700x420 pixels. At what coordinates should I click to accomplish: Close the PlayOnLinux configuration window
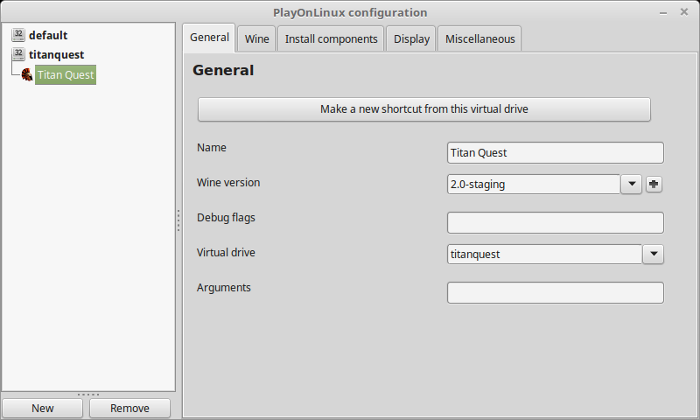coord(684,12)
